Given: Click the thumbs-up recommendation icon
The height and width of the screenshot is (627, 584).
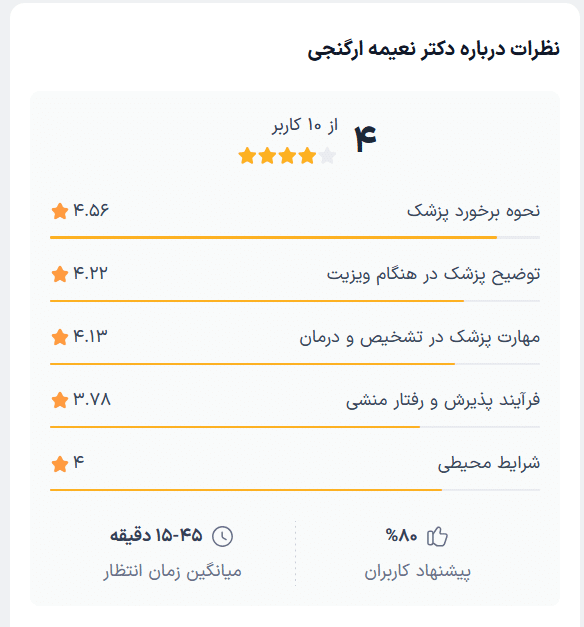Looking at the screenshot, I should [x=437, y=536].
